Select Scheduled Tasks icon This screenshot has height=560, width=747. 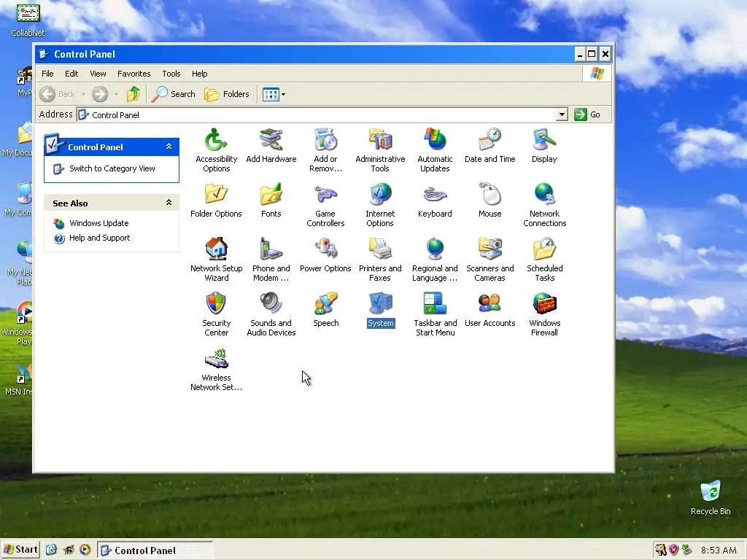point(544,259)
